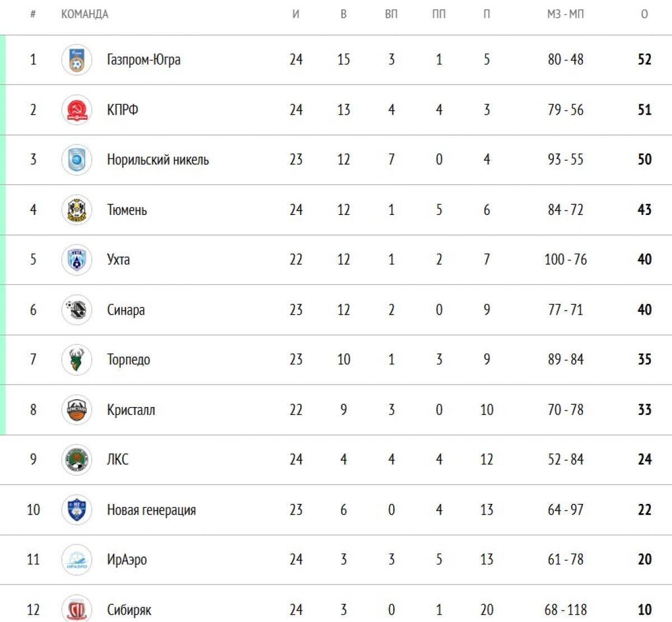The width and height of the screenshot is (672, 622).
Task: Click the Норильский никель team name
Action: coord(158,160)
